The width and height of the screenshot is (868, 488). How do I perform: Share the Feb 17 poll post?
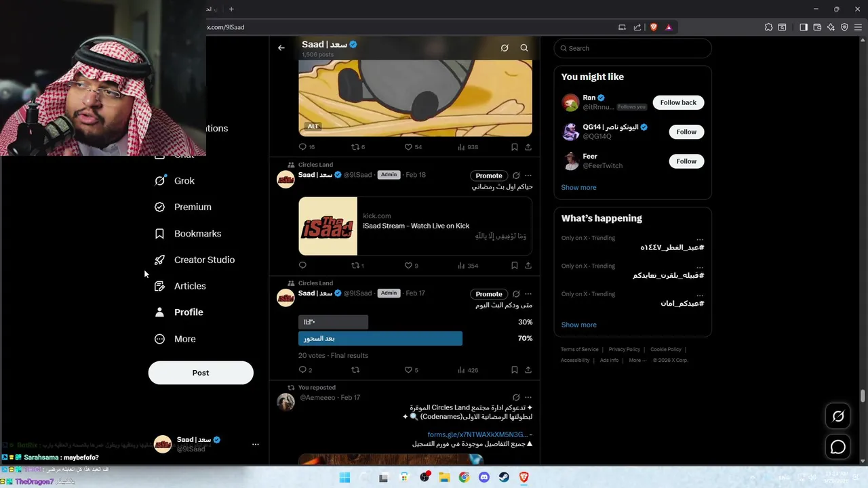pos(528,370)
